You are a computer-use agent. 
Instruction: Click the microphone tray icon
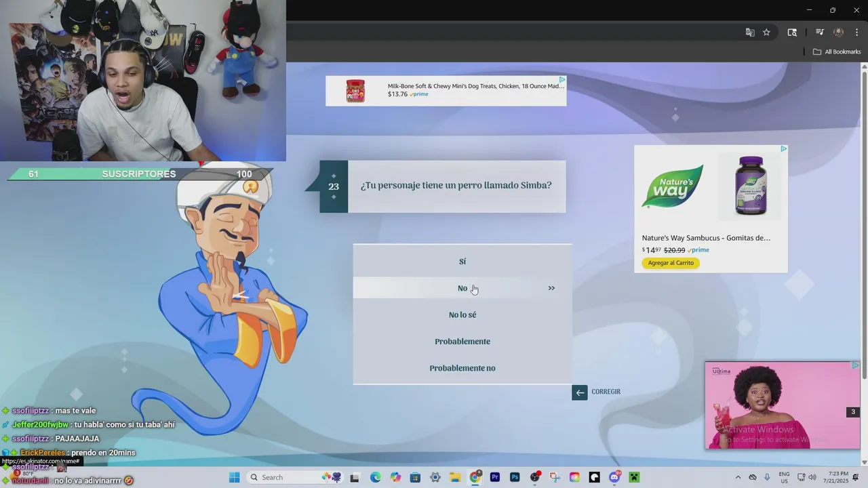coord(767,477)
